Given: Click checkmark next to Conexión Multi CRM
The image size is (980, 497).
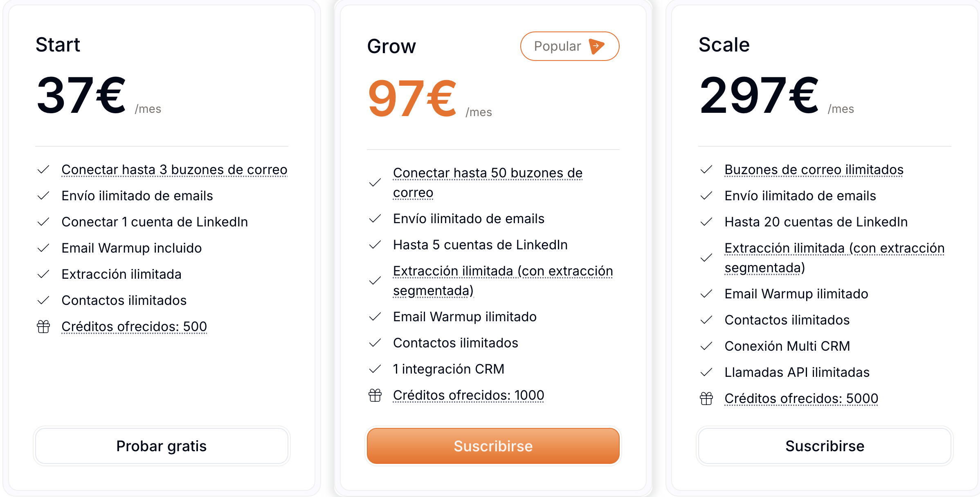Looking at the screenshot, I should [x=706, y=346].
